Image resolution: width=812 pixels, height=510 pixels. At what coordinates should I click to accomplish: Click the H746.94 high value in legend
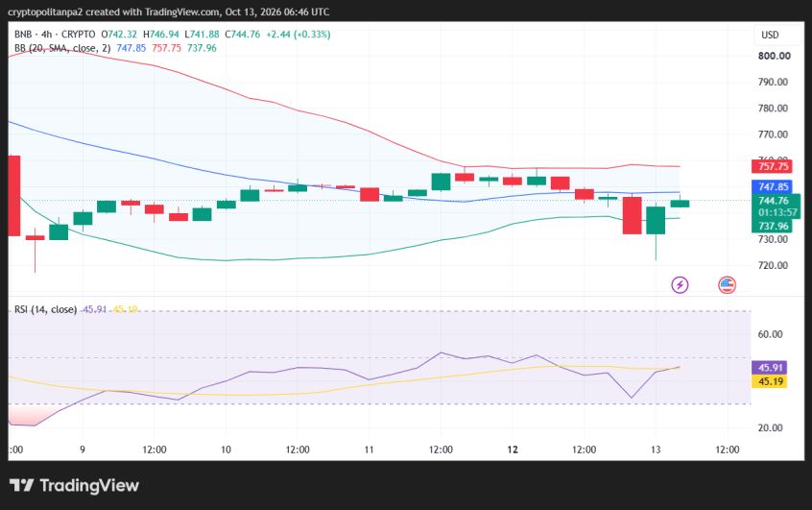(x=161, y=35)
